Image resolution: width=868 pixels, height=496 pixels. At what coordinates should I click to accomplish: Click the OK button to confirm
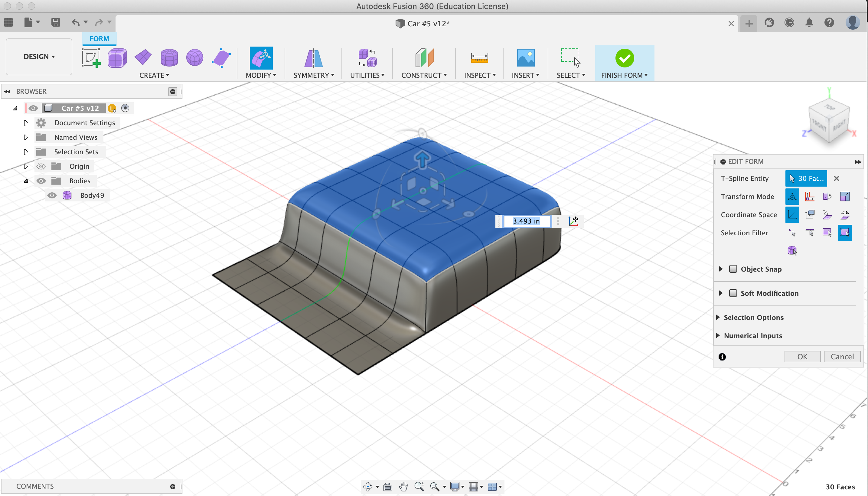click(x=802, y=357)
